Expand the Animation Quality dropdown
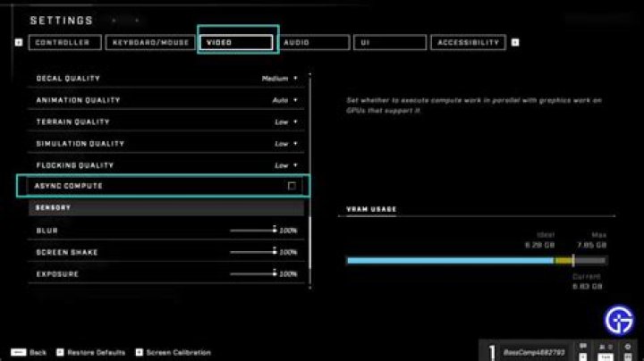Image resolution: width=644 pixels, height=361 pixels. 284,100
